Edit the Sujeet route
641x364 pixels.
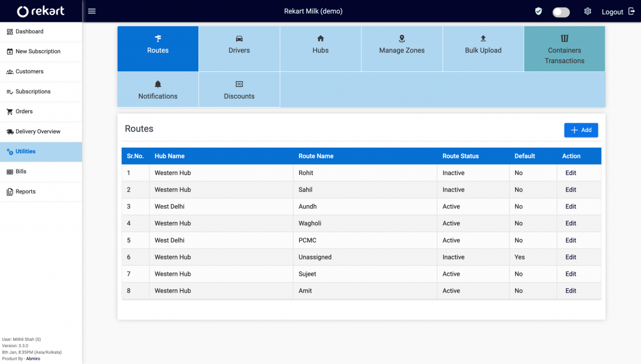click(x=571, y=274)
